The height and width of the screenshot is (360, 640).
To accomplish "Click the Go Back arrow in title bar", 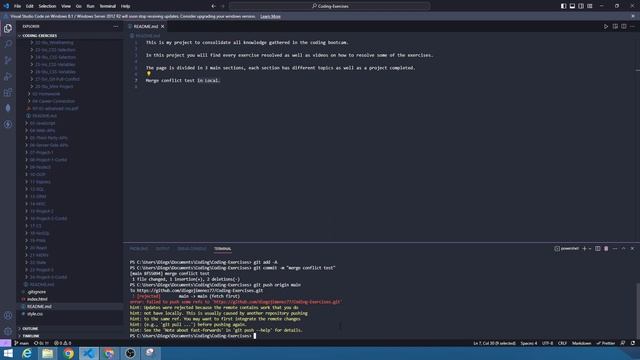I will coord(213,6).
